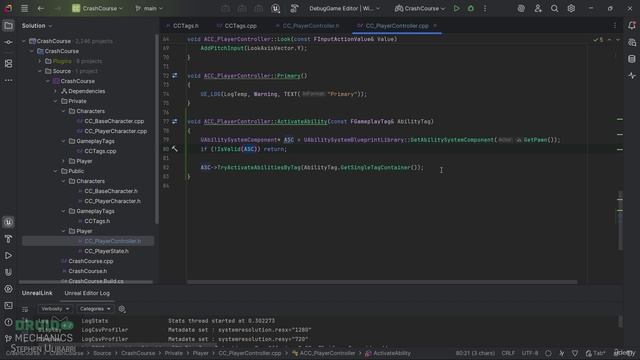Open the AI assistant swirl icon
The height and width of the screenshot is (360, 640).
pyautogui.click(x=521, y=8)
